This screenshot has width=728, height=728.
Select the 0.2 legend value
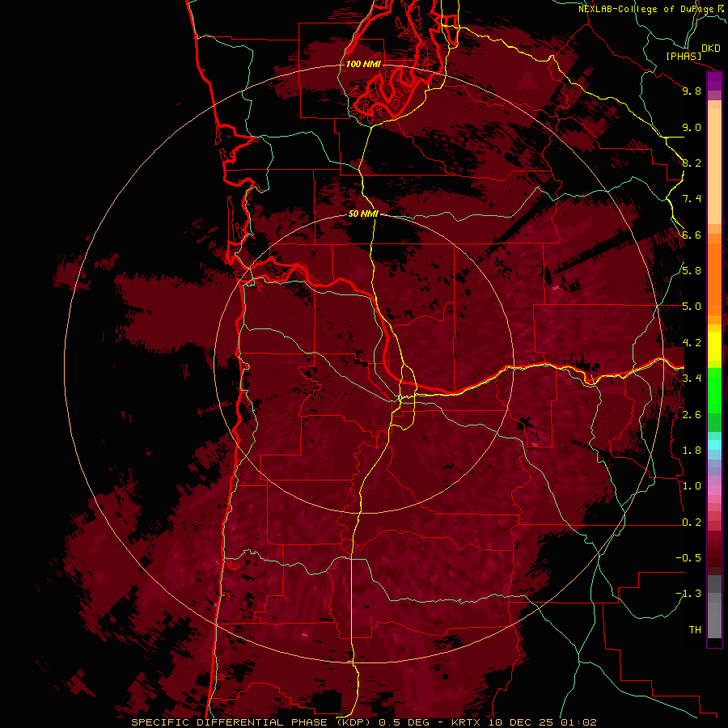(x=692, y=523)
